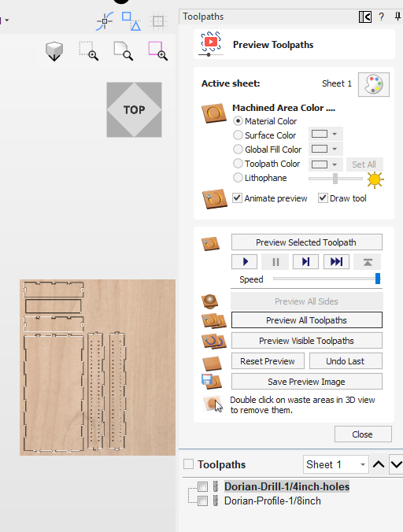Click the isometric view cube icon

coord(54,52)
